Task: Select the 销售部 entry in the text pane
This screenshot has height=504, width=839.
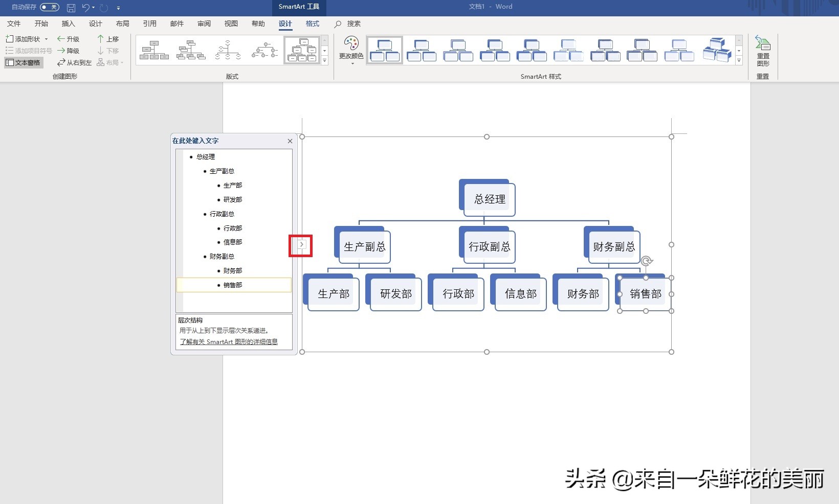Action: (x=233, y=285)
